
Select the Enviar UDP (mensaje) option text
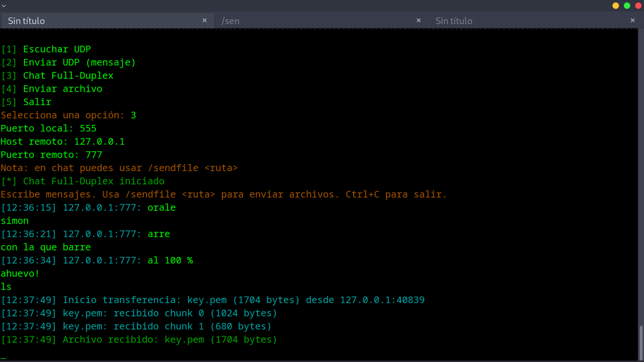tap(78, 62)
